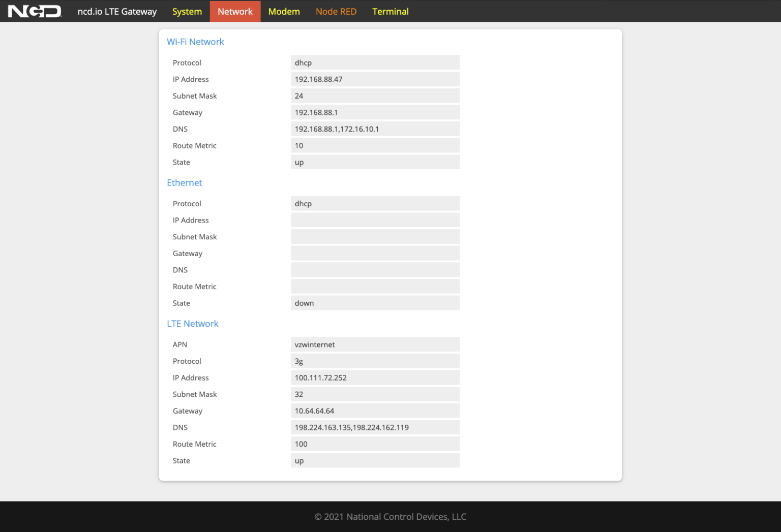Click the LTE DNS servers field
This screenshot has width=781, height=532.
[375, 428]
